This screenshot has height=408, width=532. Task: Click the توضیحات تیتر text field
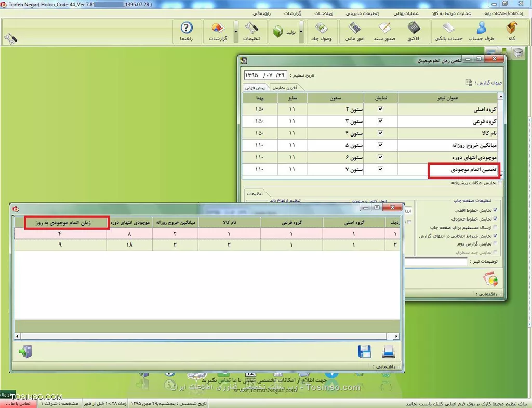coord(436,261)
